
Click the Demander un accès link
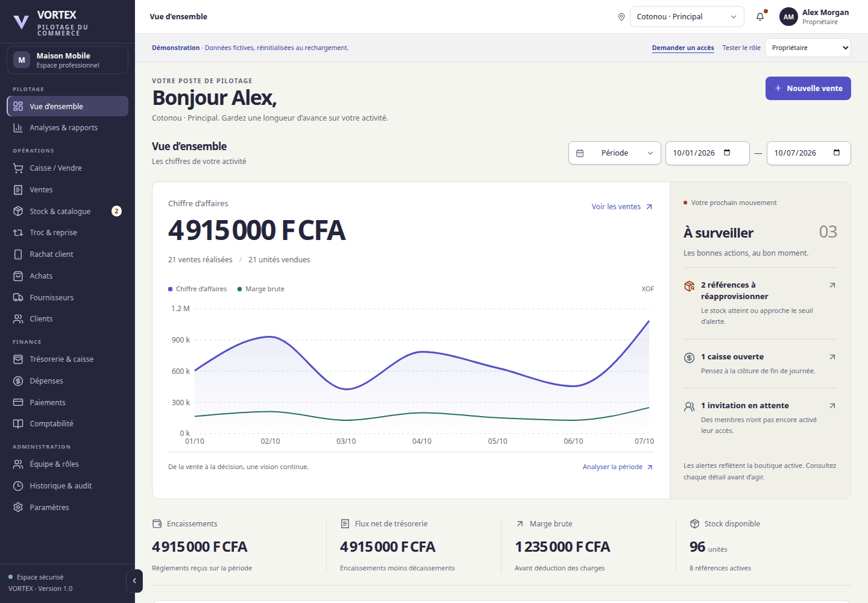[x=683, y=48]
